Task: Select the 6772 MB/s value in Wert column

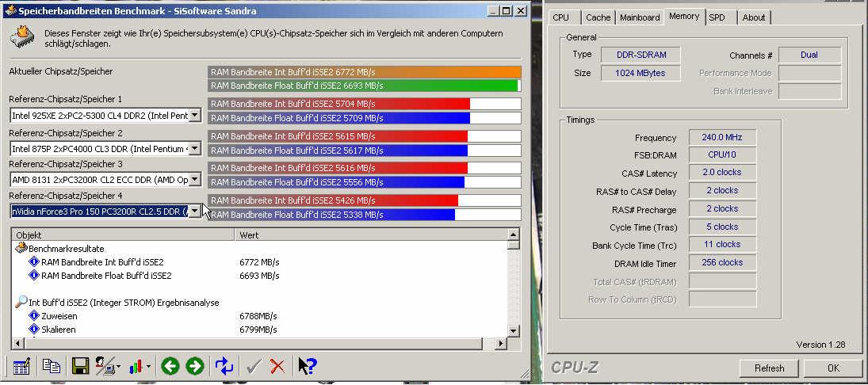Action: click(x=259, y=262)
